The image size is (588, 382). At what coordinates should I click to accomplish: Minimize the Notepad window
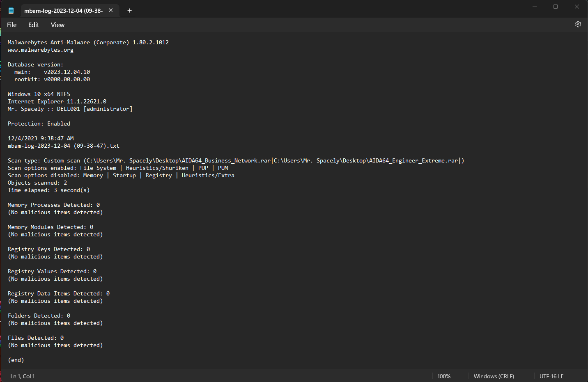tap(535, 7)
